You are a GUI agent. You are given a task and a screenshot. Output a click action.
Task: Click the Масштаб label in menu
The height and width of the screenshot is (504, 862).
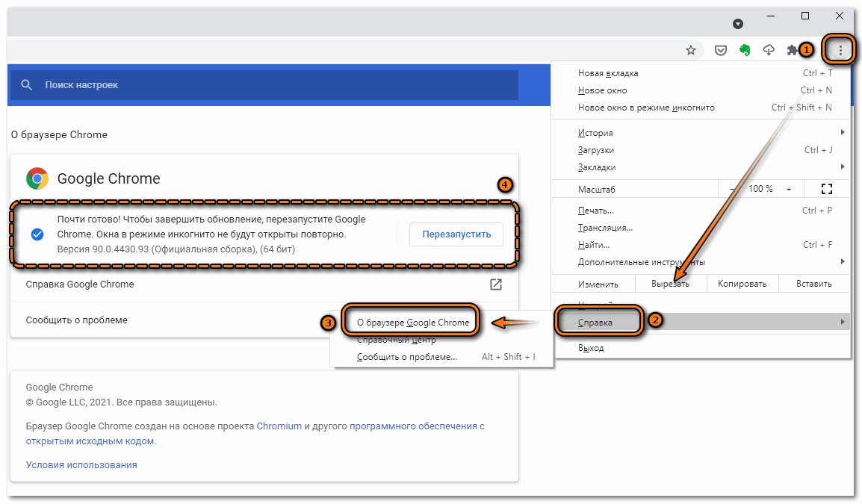point(597,190)
